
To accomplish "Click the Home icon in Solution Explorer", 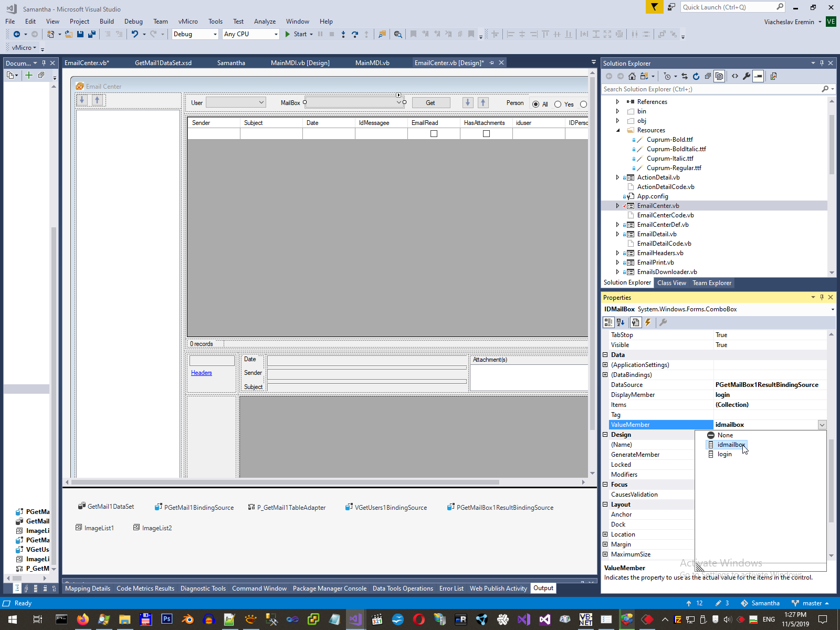I will [632, 76].
